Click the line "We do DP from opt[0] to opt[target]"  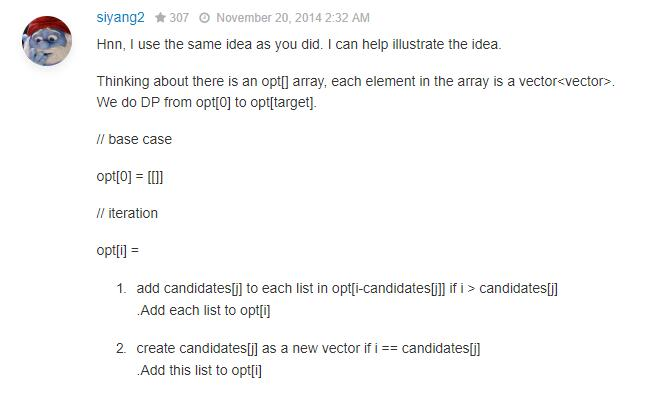pyautogui.click(x=207, y=102)
